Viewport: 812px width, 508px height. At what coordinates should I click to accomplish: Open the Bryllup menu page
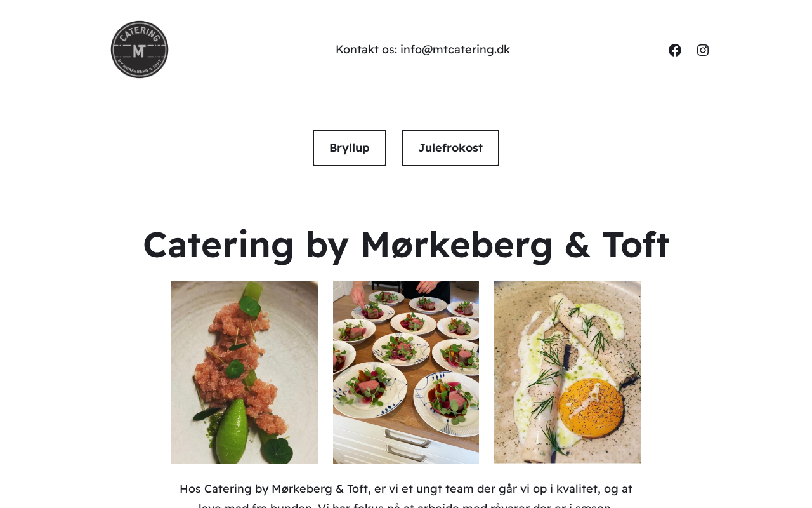[350, 148]
